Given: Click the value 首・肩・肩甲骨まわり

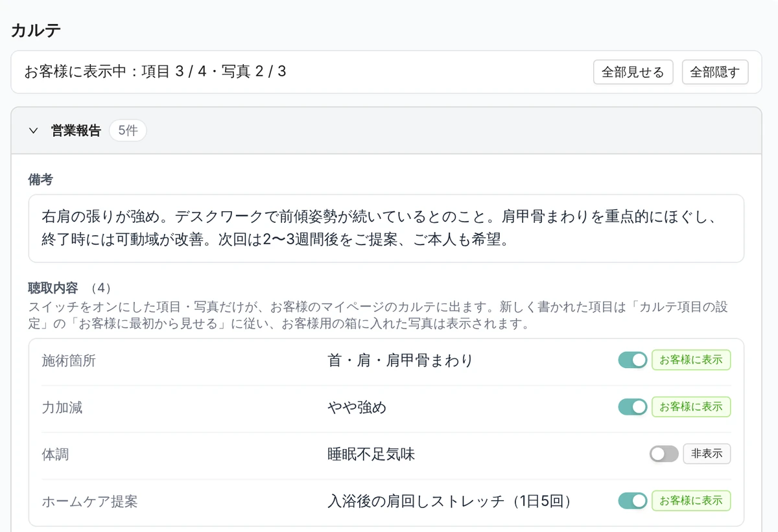Looking at the screenshot, I should (x=400, y=361).
